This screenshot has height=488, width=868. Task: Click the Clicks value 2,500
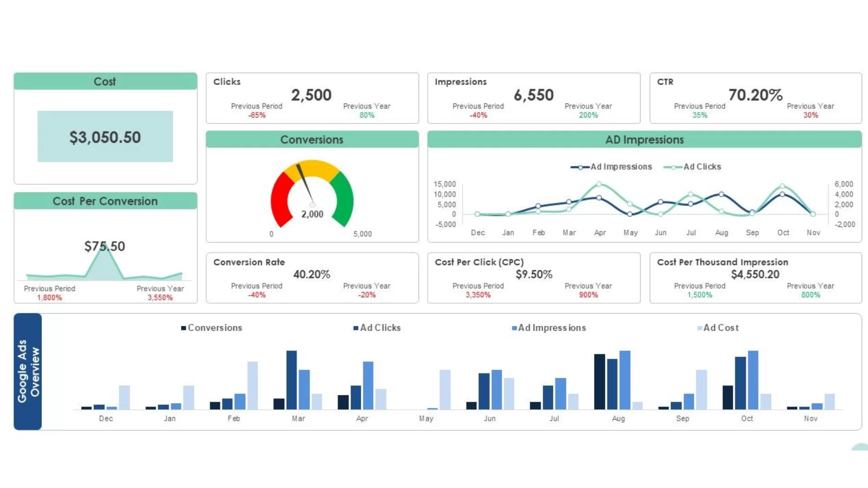pos(311,95)
